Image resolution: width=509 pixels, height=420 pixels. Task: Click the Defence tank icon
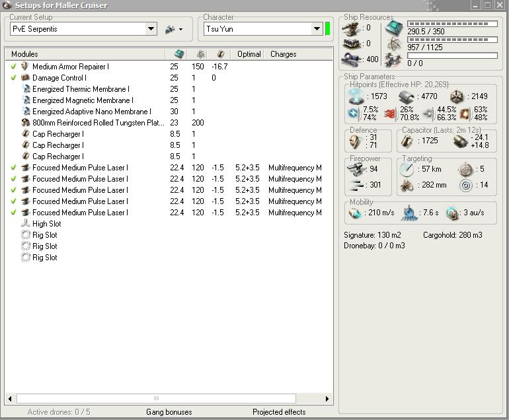354,141
